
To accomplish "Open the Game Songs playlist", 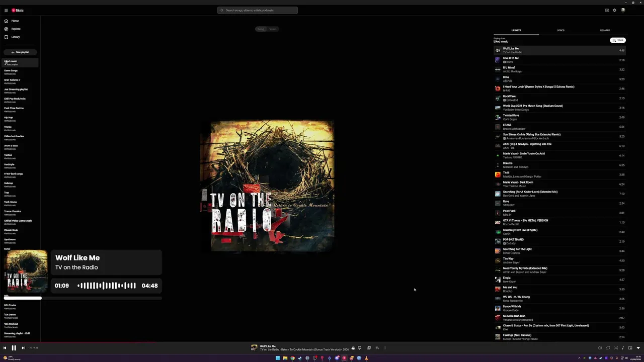I will (x=20, y=72).
